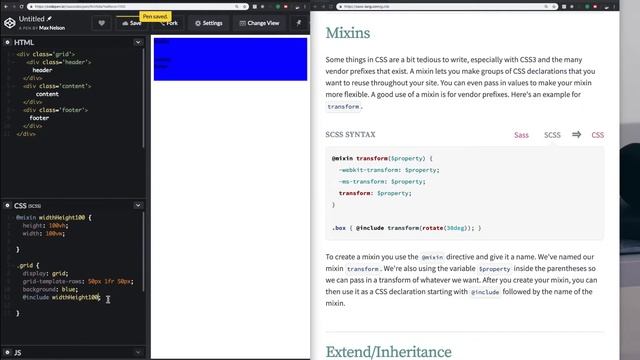Click the Extend/Inheritance heading

tap(389, 351)
